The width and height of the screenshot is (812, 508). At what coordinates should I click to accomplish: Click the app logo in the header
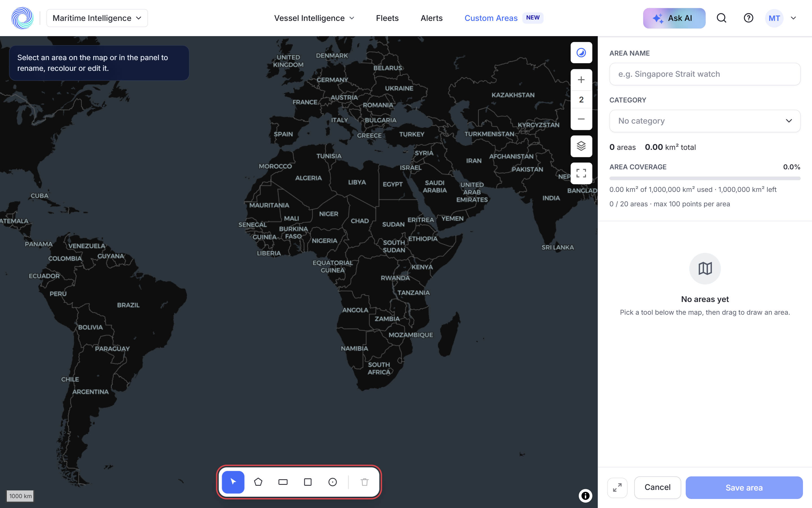(x=22, y=18)
